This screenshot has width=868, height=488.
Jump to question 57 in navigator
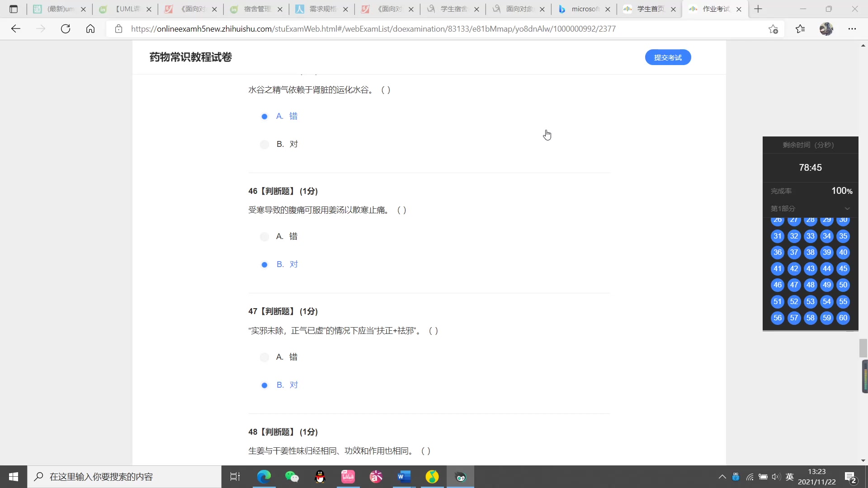pyautogui.click(x=794, y=318)
